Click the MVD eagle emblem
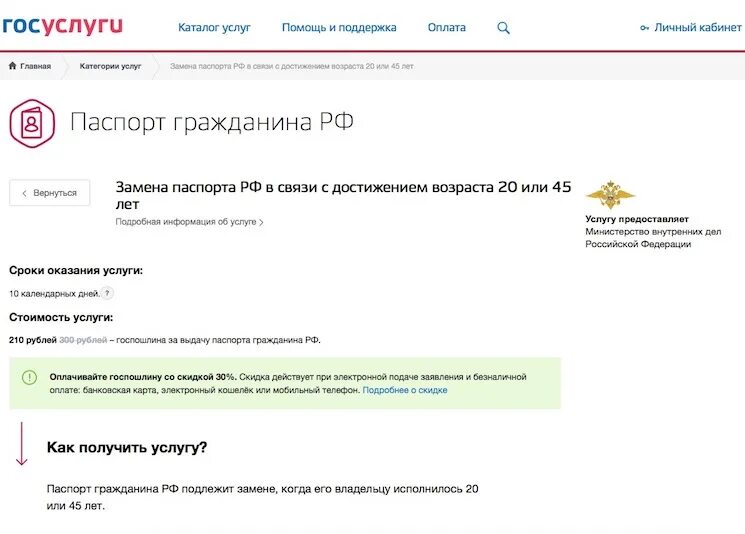 (610, 194)
